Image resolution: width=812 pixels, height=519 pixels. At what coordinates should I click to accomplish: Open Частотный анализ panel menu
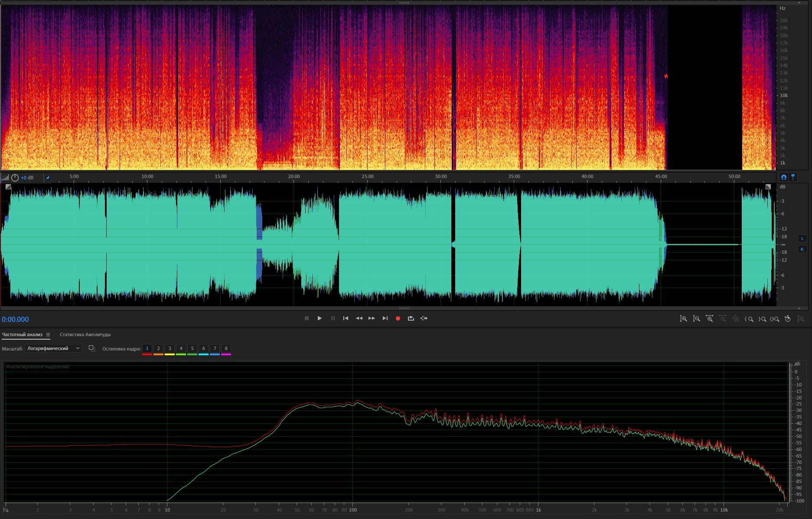click(48, 334)
